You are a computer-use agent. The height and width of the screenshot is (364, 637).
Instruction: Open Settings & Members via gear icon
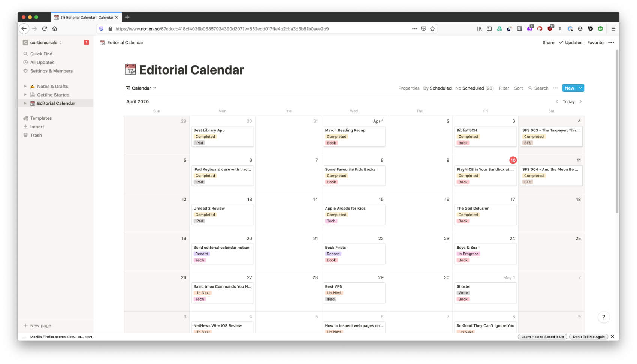[25, 71]
